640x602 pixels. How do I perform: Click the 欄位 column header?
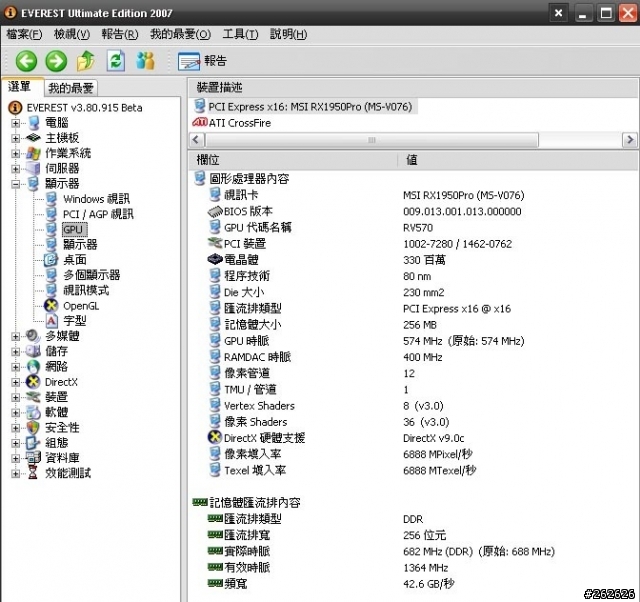208,160
